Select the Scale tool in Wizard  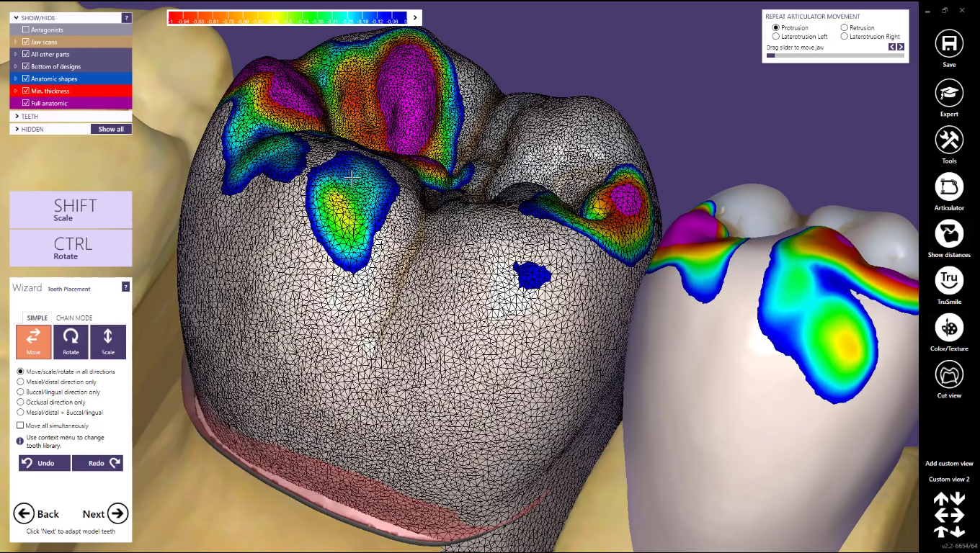pyautogui.click(x=108, y=342)
